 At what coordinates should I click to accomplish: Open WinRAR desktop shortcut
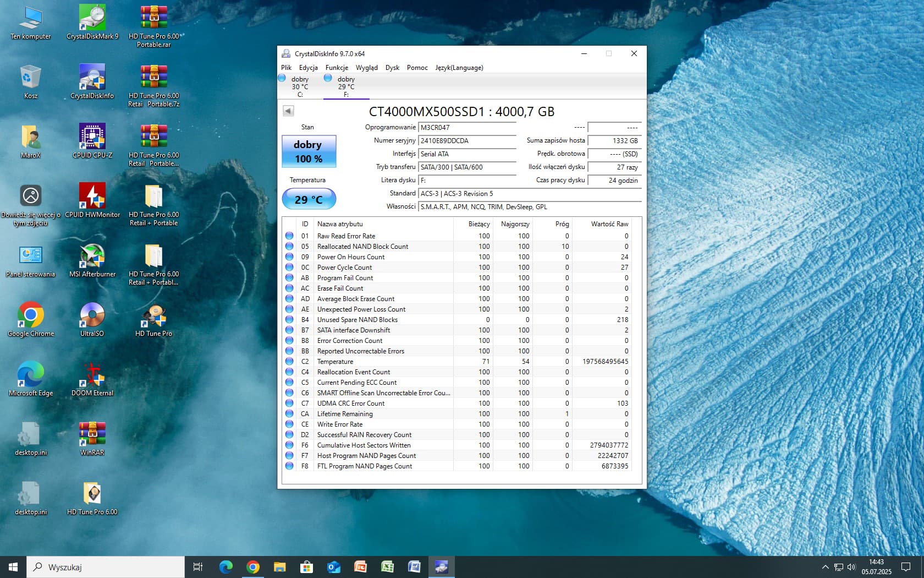click(92, 438)
